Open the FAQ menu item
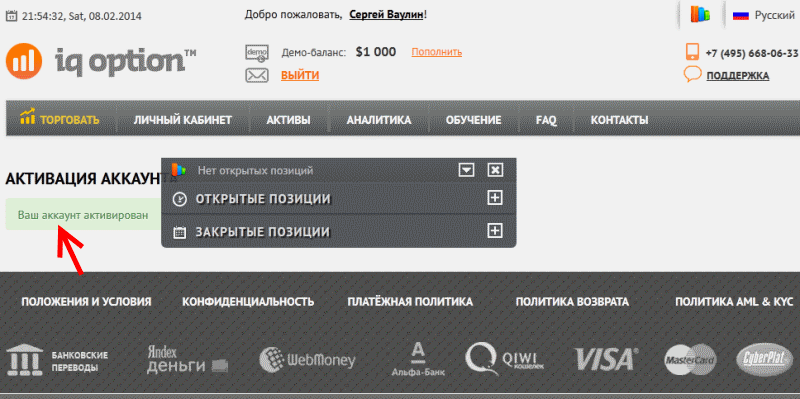 click(546, 121)
